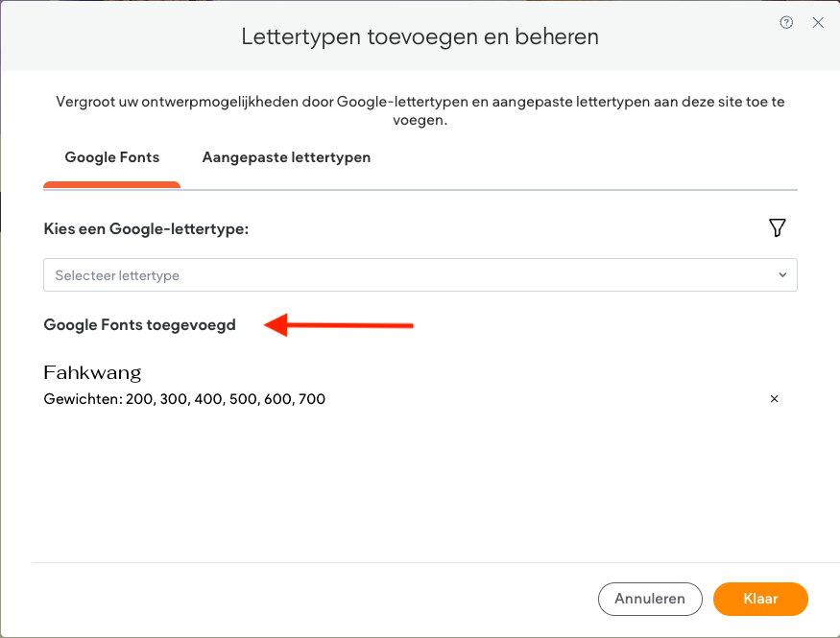Click the Gewichten weights list line
This screenshot has height=638, width=840.
(184, 399)
